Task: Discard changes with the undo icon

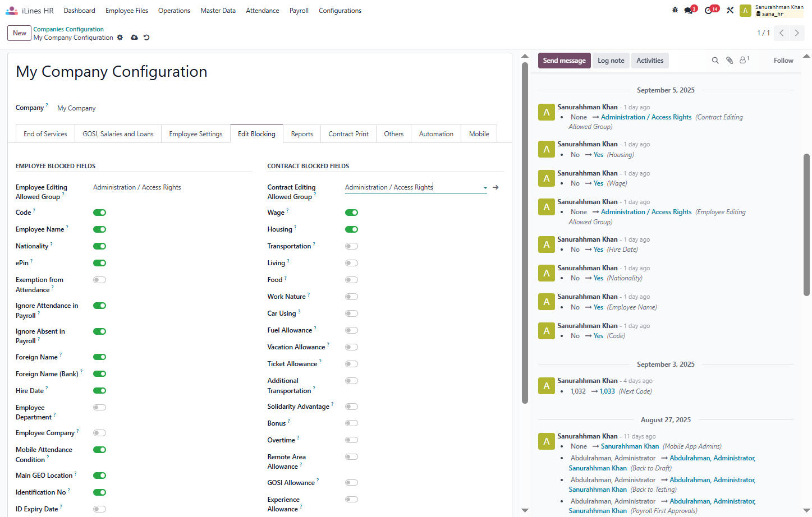Action: [x=146, y=38]
